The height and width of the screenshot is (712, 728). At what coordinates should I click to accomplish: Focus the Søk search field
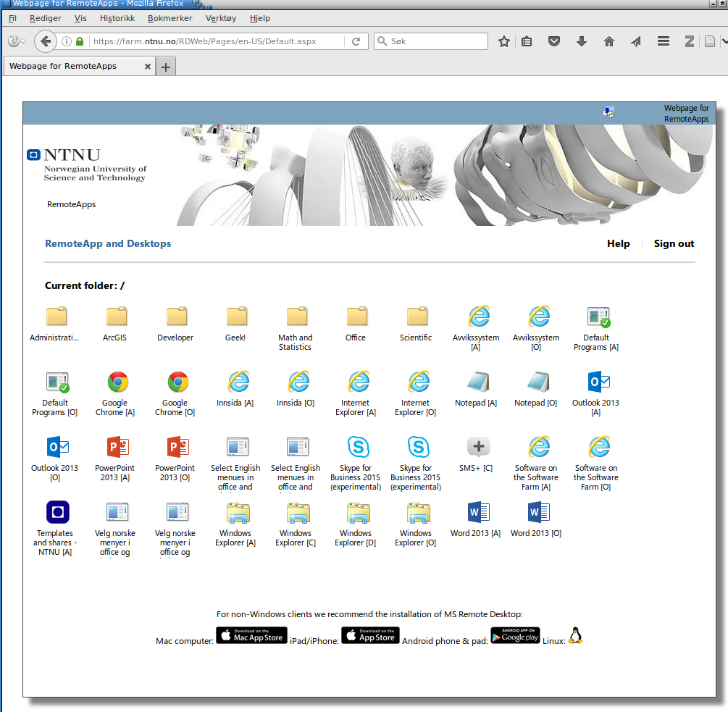tap(431, 41)
